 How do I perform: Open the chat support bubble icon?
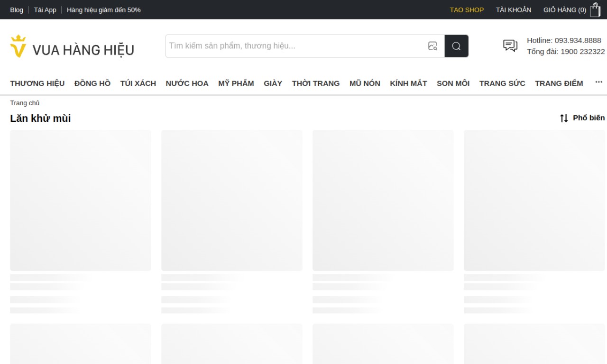pyautogui.click(x=510, y=45)
